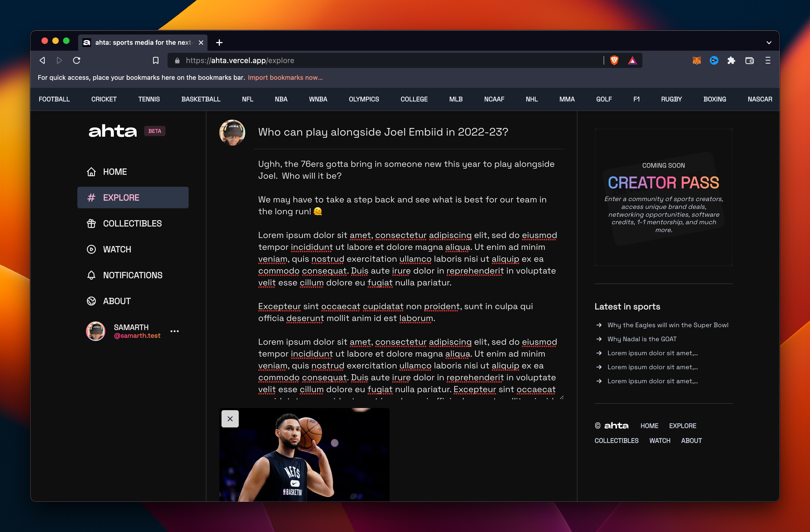Open 'Why Nadal is the GOAT' article
The image size is (810, 532).
642,339
